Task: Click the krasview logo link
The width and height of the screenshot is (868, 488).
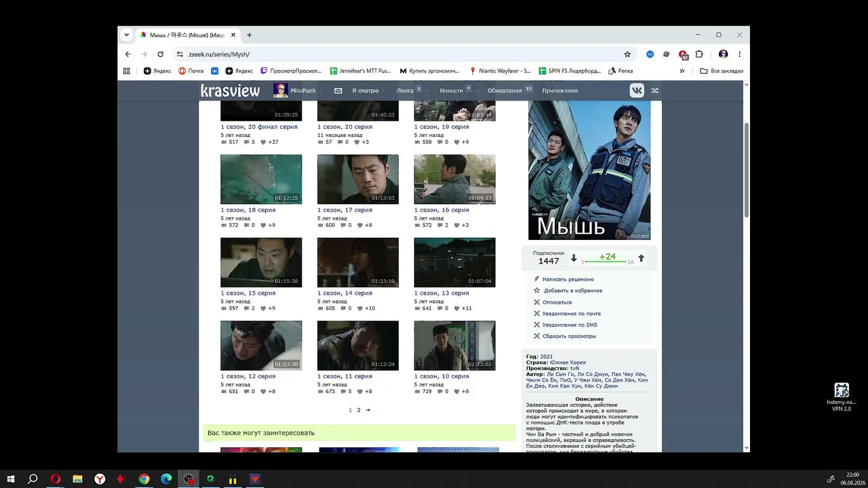Action: (230, 91)
